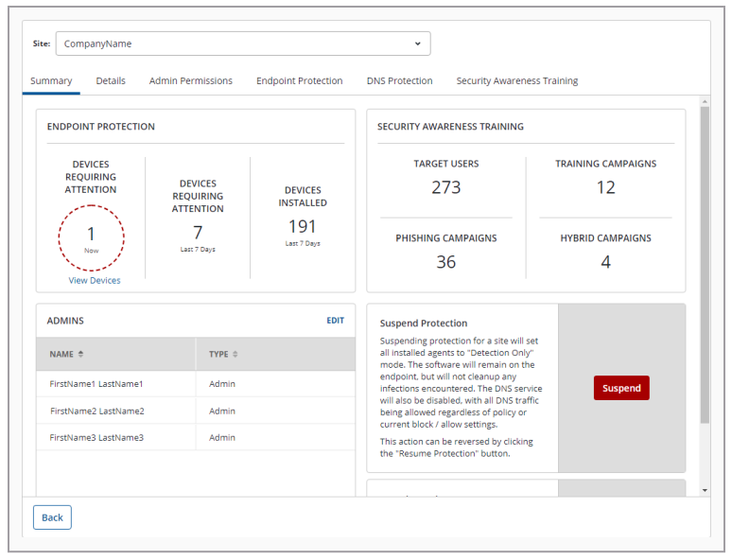732x560 pixels.
Task: Click Admin type in FirstName3 row
Action: pos(222,438)
